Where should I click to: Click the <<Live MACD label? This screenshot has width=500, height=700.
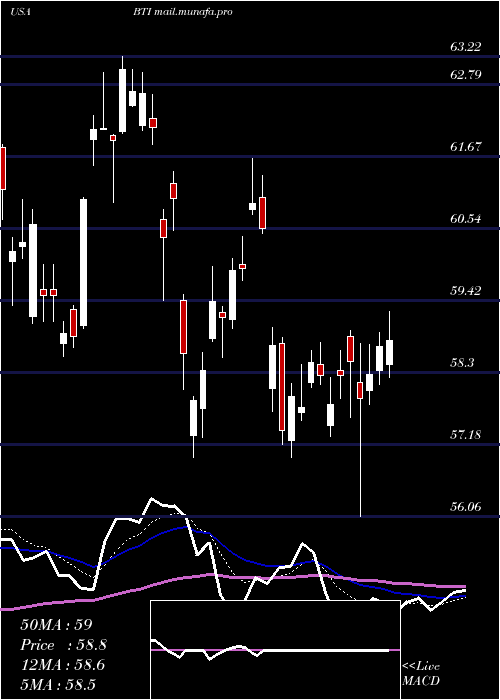point(421,673)
